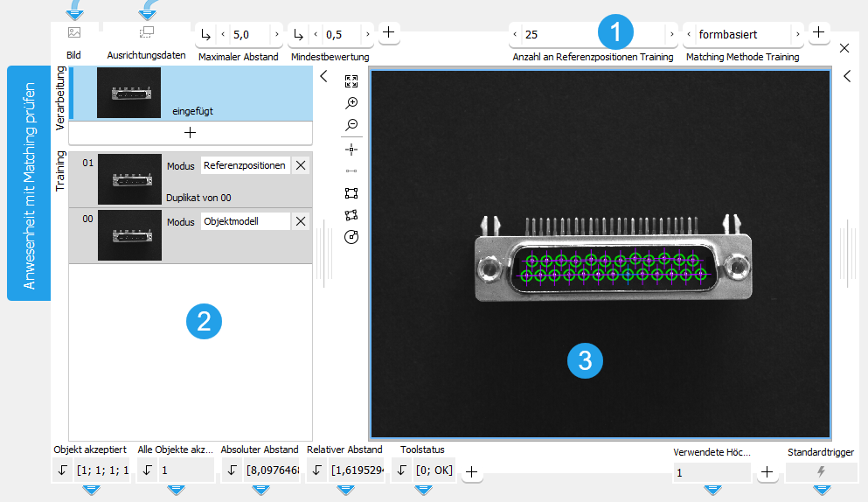Switch Matching Methode Training to next option

(797, 35)
